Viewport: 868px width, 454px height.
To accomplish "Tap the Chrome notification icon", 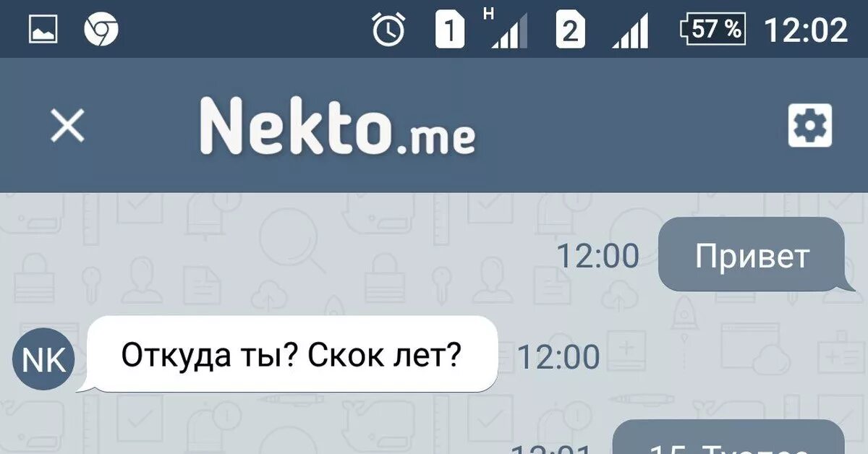I will pos(101,30).
